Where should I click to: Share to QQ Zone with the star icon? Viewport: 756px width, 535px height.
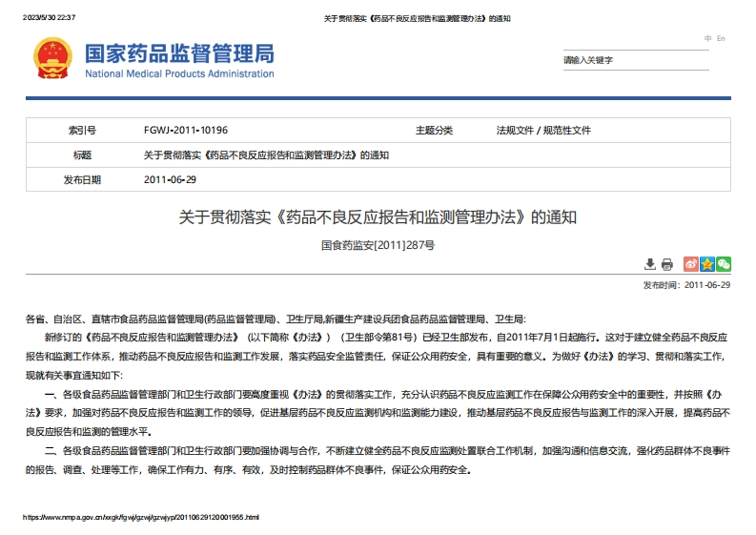707,264
